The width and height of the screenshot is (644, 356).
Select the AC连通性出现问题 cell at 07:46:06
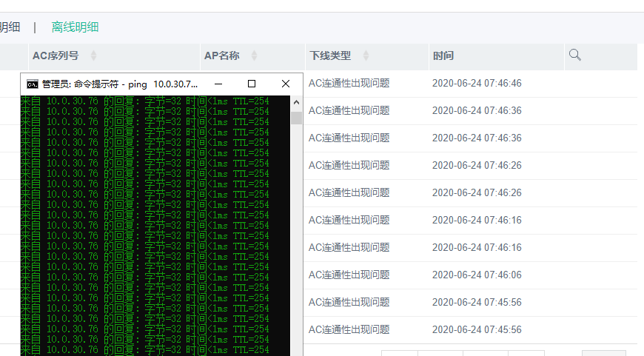349,275
